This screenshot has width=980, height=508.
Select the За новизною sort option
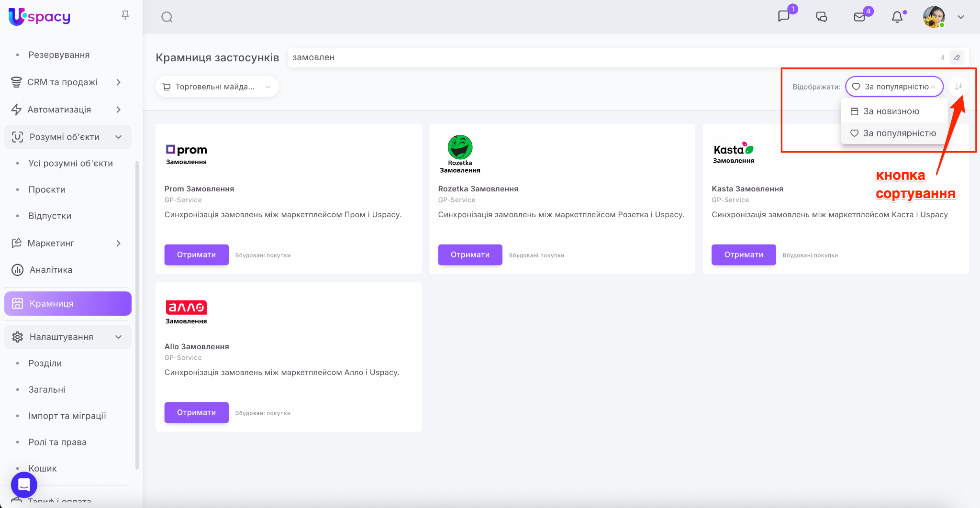coord(891,111)
